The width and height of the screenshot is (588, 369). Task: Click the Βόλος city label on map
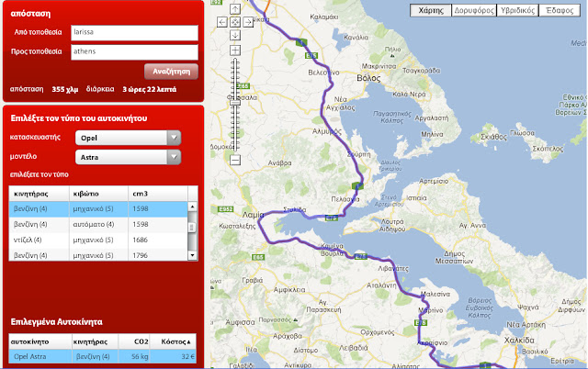coord(368,78)
